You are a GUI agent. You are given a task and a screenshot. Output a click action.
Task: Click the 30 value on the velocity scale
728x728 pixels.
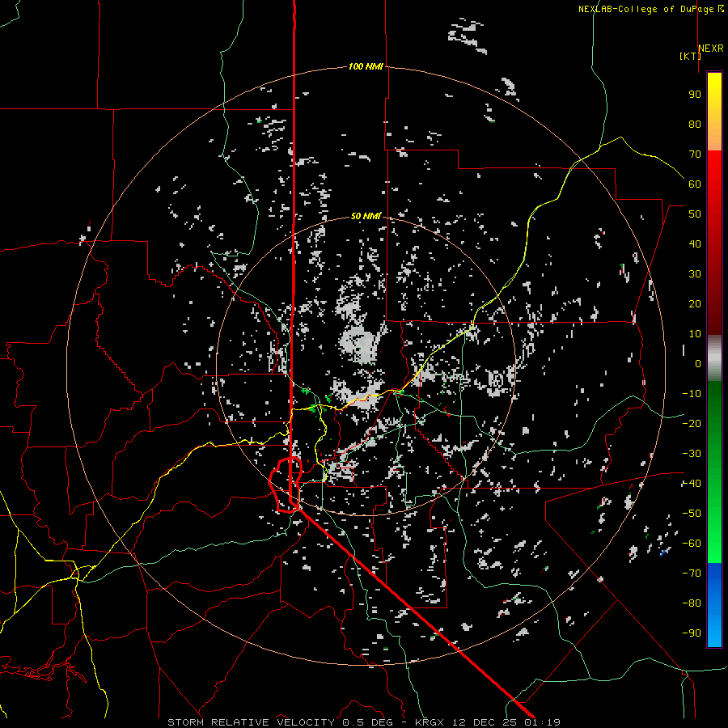(695, 274)
